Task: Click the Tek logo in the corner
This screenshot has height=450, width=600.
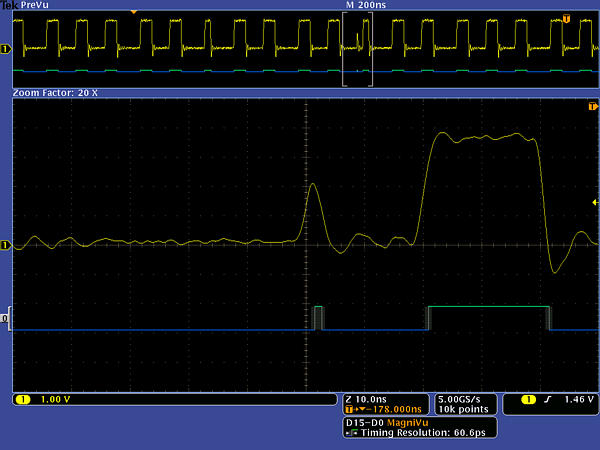Action: [x=10, y=5]
